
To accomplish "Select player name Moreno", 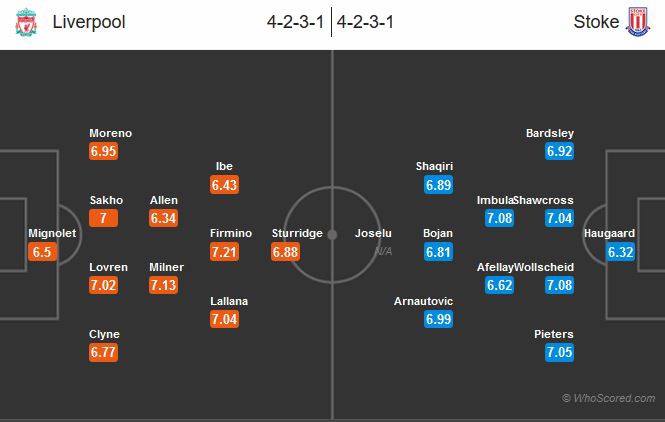I will [x=110, y=133].
